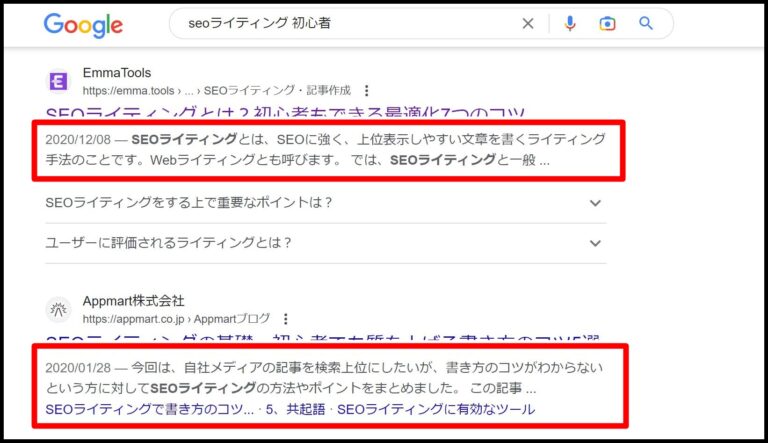Screen dimensions: 768x443
Task: Click the https://emma.tools breadcrumb URL
Action: click(216, 91)
